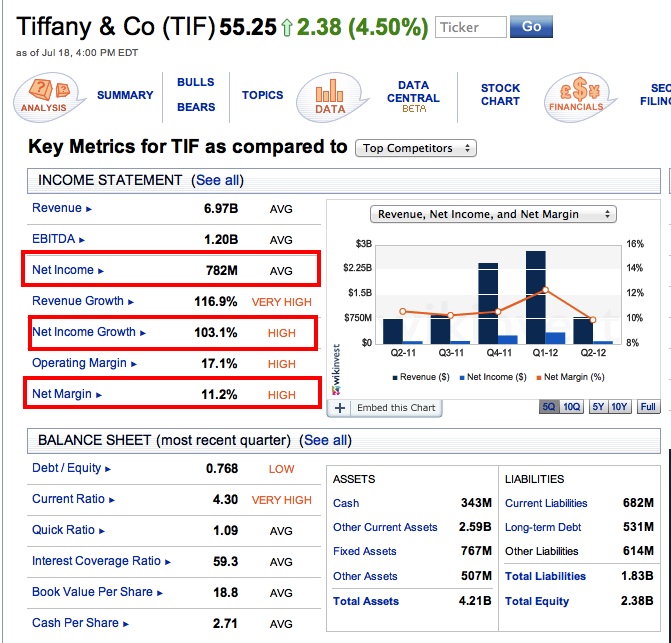671x643 pixels.
Task: Click the Embed this Chart button
Action: click(x=396, y=408)
